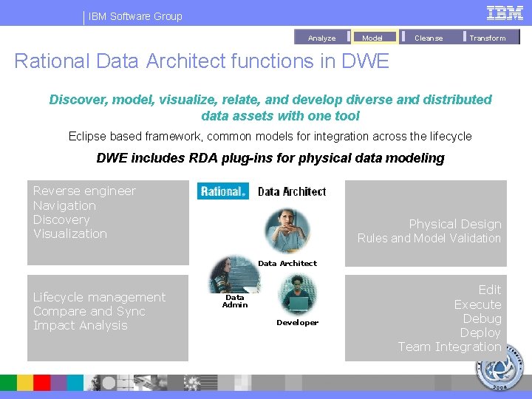Click the green footer color block
532x399 pixels.
tap(8, 383)
